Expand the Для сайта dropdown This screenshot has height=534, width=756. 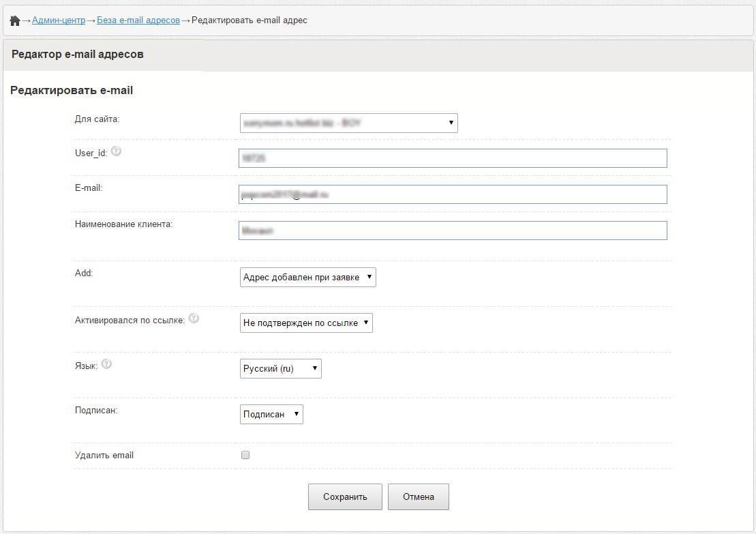(x=348, y=123)
